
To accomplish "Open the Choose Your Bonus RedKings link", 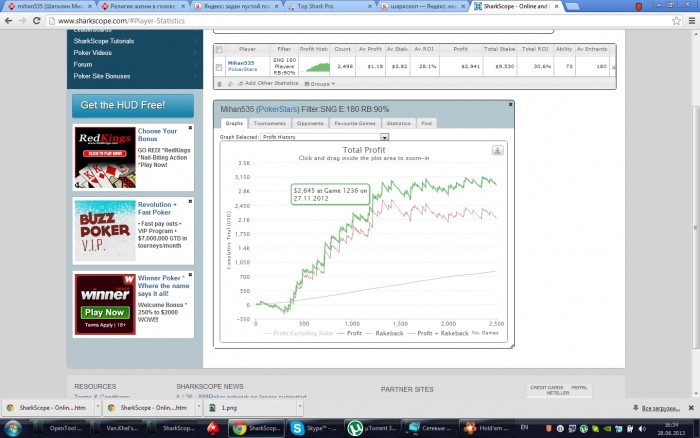I will (x=157, y=135).
